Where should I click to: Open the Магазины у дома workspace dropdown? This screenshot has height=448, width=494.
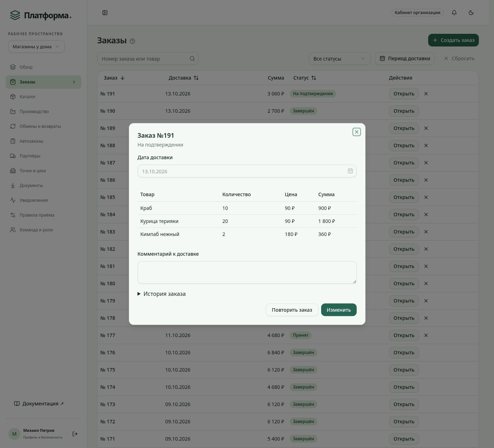36,46
